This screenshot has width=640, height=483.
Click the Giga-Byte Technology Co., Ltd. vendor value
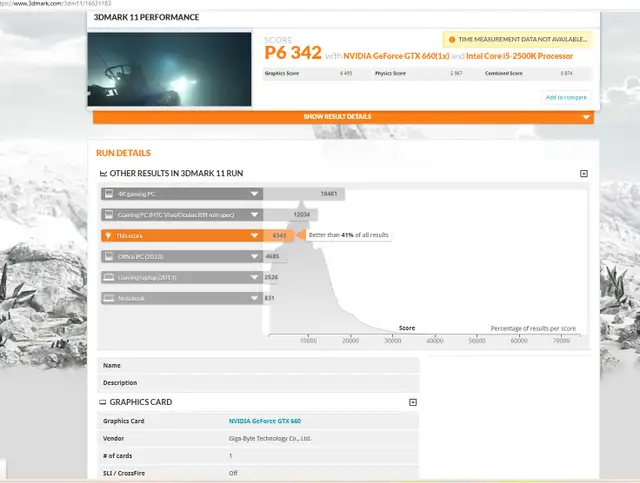pos(270,438)
